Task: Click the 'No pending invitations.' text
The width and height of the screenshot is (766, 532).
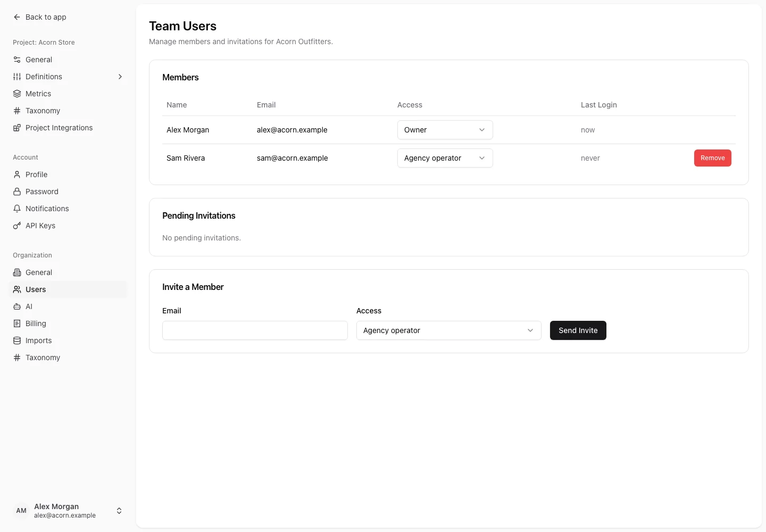Action: (x=202, y=238)
